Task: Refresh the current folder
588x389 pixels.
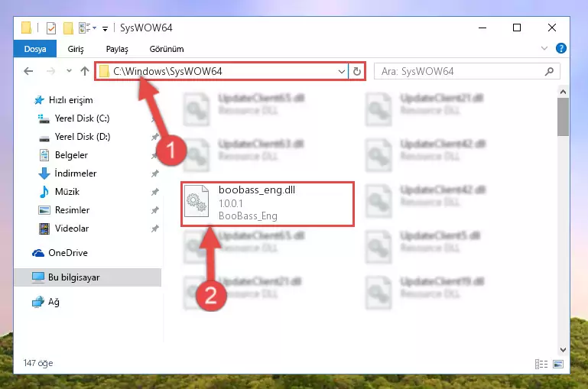Action: (356, 71)
